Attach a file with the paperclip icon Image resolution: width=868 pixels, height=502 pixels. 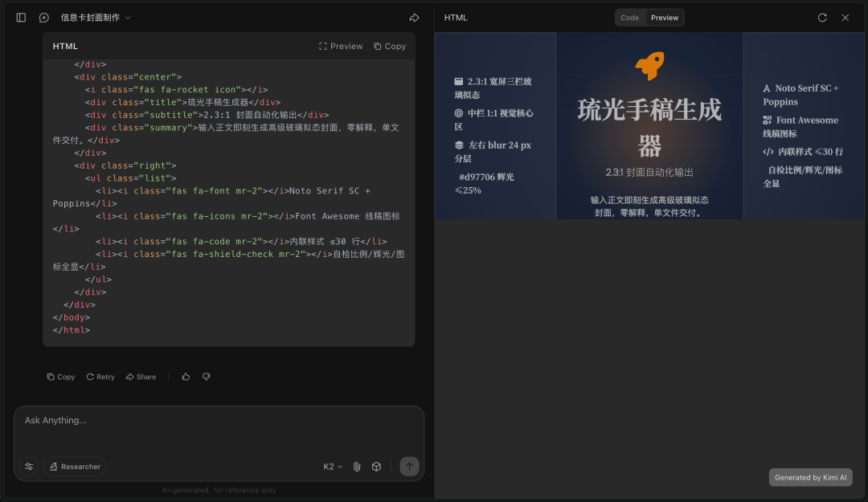[357, 466]
